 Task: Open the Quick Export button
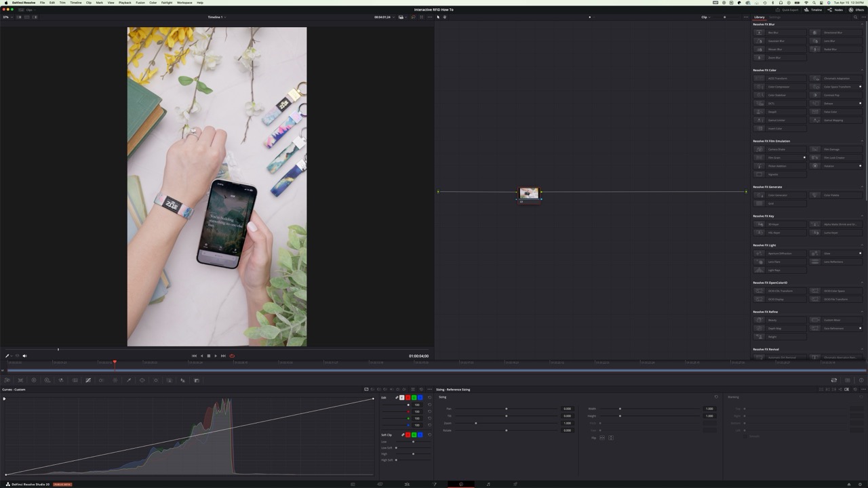[x=788, y=9]
